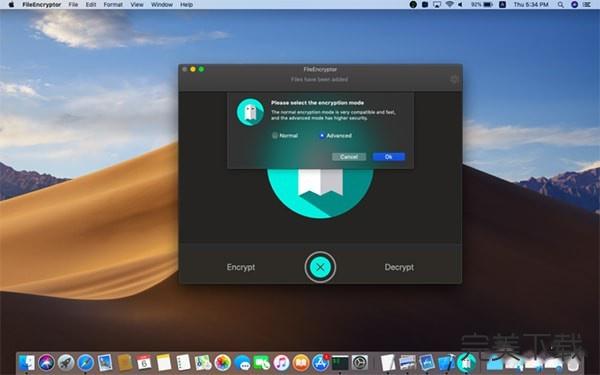Open the Window menu

[162, 5]
